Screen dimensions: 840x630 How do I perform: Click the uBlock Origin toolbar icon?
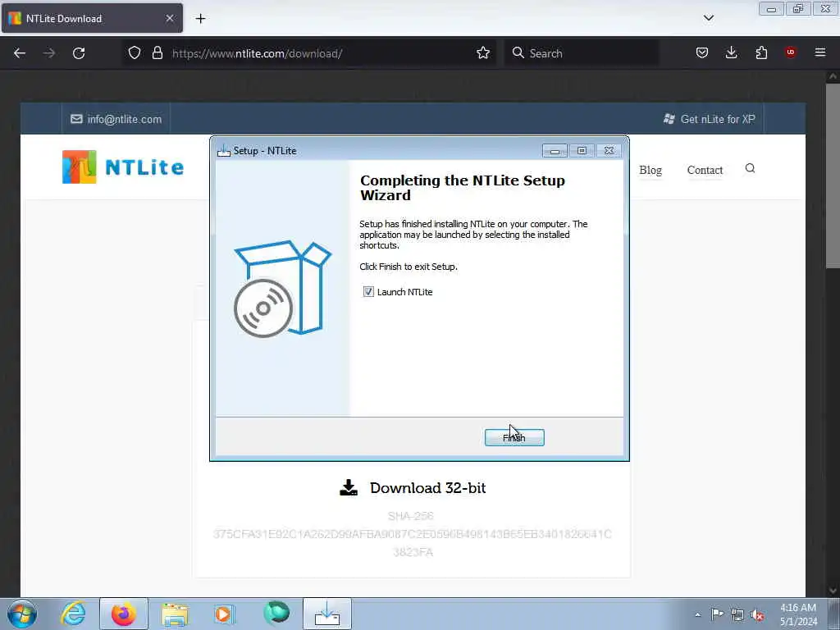[x=790, y=52]
